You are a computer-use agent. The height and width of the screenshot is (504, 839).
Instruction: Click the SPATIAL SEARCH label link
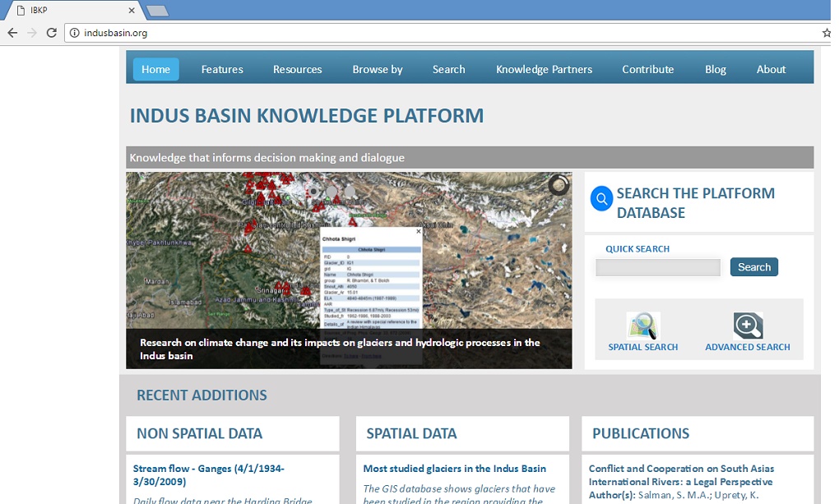pyautogui.click(x=642, y=347)
